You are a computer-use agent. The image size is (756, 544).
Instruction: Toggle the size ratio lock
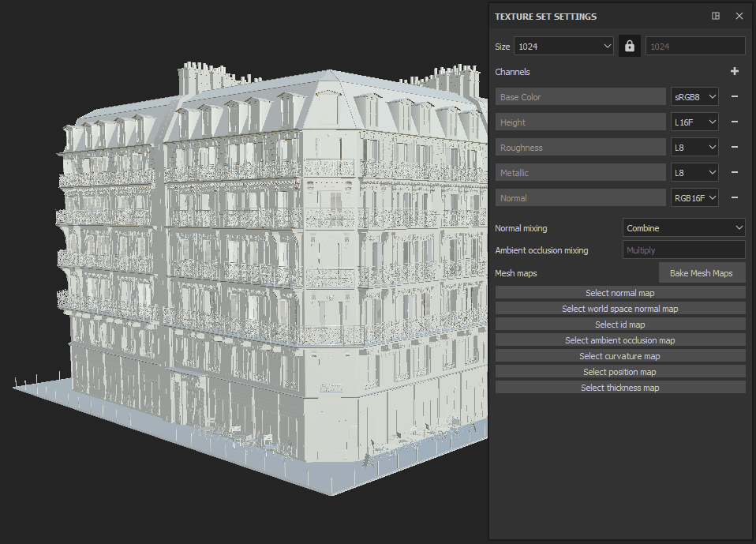click(x=629, y=47)
